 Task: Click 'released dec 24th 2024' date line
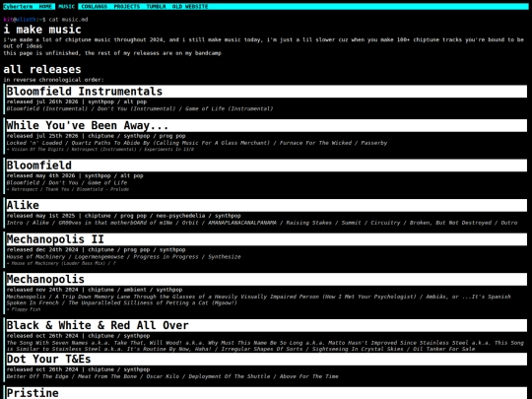(42, 249)
